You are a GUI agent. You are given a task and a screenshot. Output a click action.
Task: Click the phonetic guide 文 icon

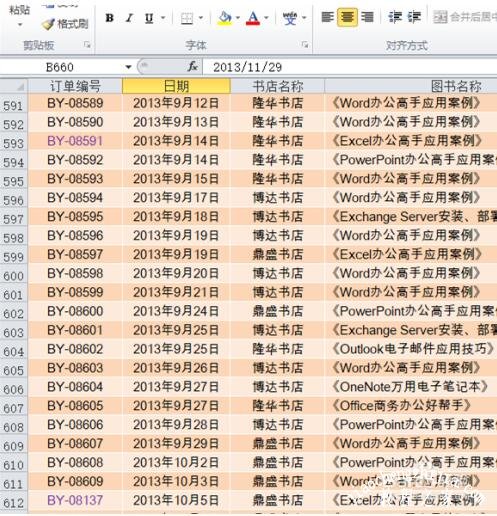coord(290,18)
